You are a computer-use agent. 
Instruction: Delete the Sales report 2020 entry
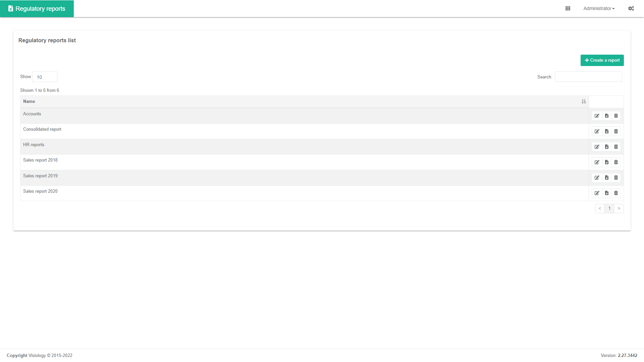click(616, 193)
